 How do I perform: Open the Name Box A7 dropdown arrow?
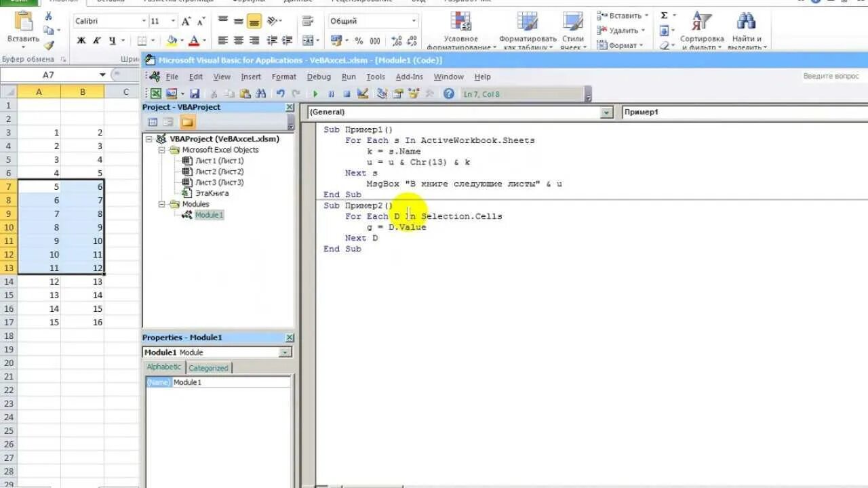[x=102, y=75]
